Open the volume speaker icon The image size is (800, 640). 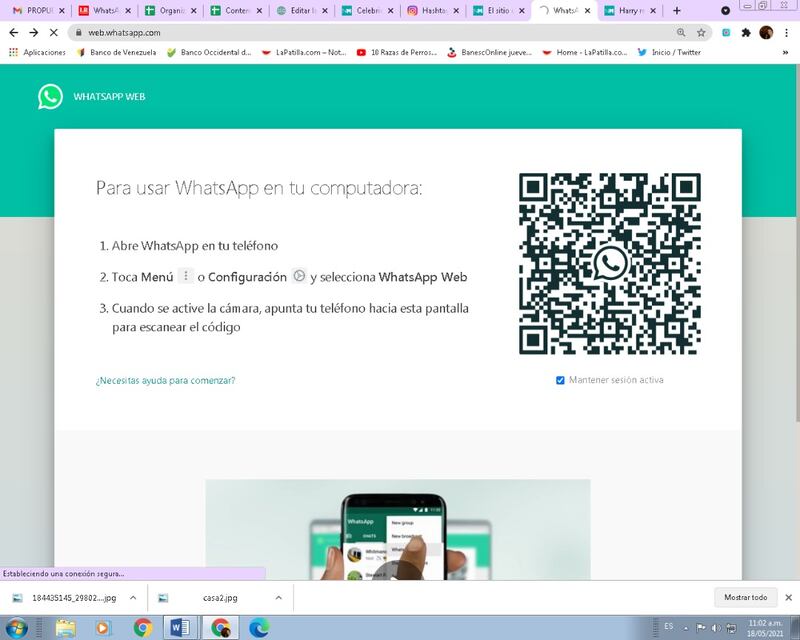(716, 628)
